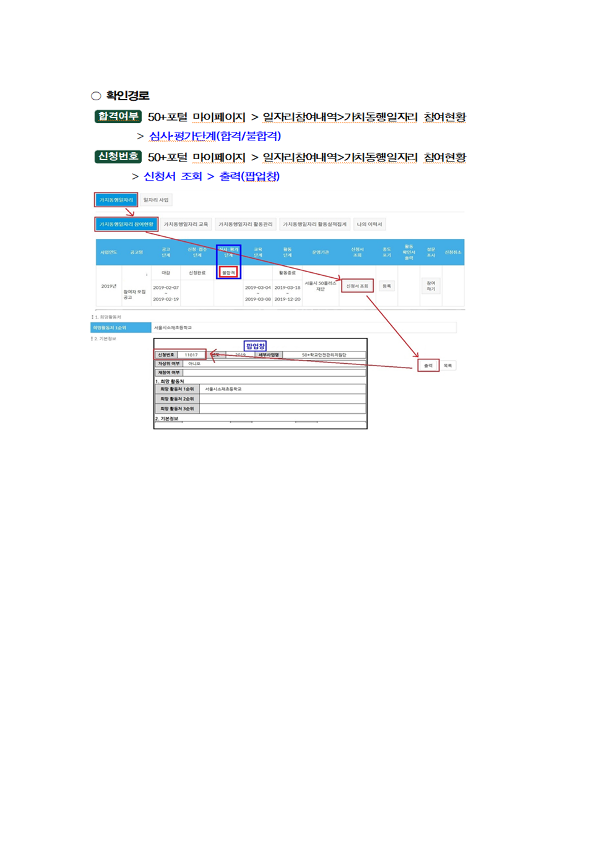Click the 운영기관 column header

321,252
